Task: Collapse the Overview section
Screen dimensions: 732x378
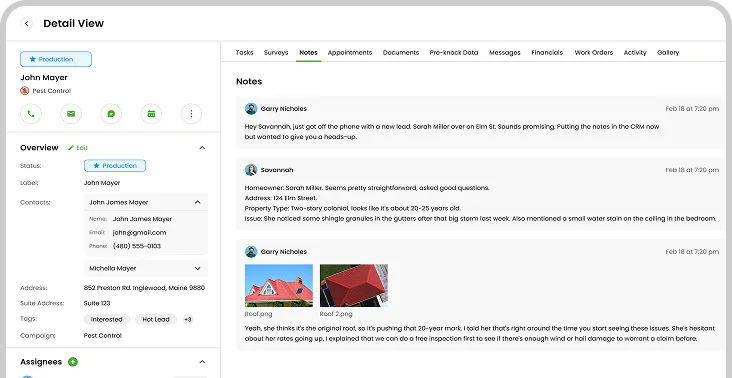Action: tap(202, 148)
